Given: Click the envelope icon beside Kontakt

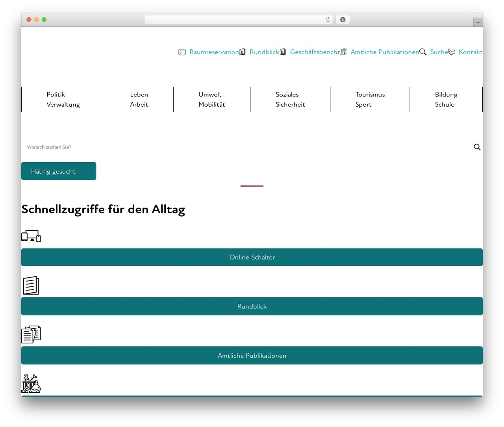Looking at the screenshot, I should (452, 52).
